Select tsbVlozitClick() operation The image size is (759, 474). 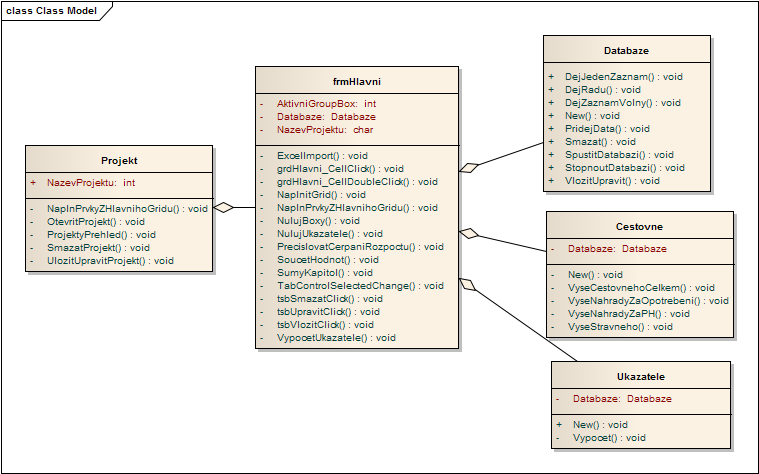pos(325,325)
